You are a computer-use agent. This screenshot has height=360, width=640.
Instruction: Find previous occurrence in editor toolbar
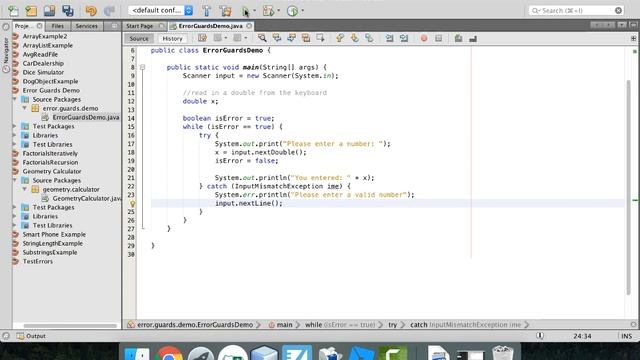pos(277,38)
